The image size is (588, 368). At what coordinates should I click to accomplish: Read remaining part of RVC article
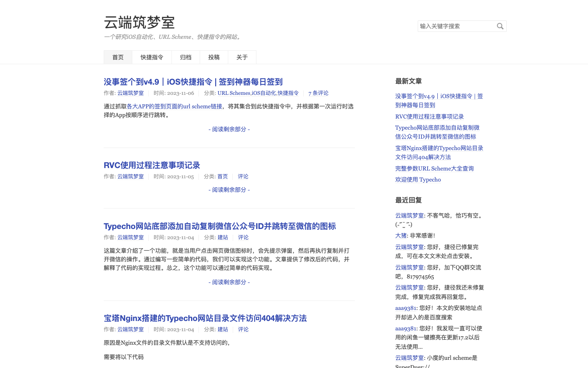229,190
